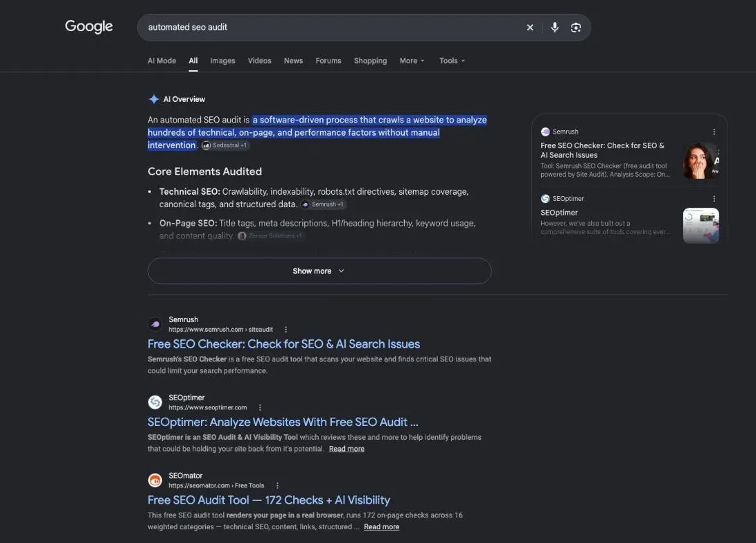This screenshot has width=756, height=543.
Task: Switch to the Videos tab
Action: point(259,61)
